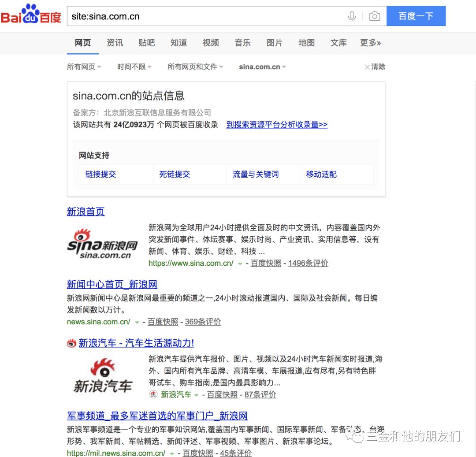Open the 移动适配 link
Image resolution: width=476 pixels, height=457 pixels.
coord(321,174)
